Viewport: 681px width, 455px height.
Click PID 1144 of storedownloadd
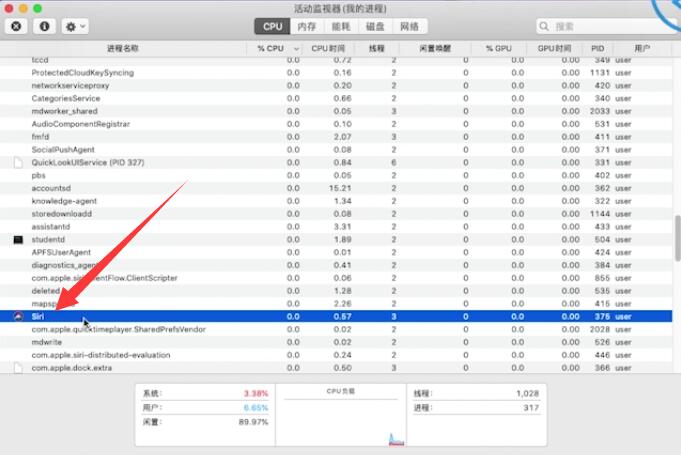pyautogui.click(x=600, y=214)
